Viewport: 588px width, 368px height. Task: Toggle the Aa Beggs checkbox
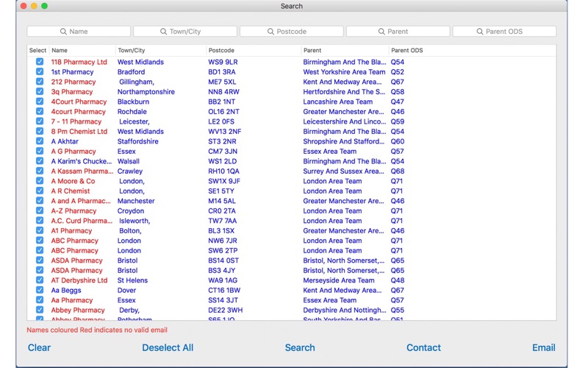click(40, 290)
